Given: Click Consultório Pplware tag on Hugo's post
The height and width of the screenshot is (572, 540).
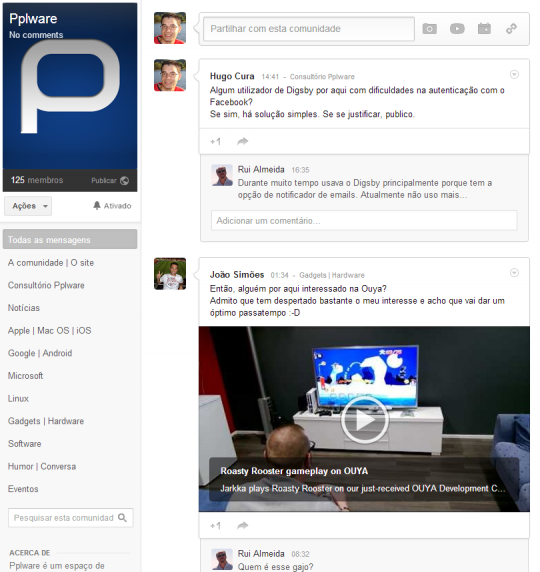Looking at the screenshot, I should coord(322,77).
